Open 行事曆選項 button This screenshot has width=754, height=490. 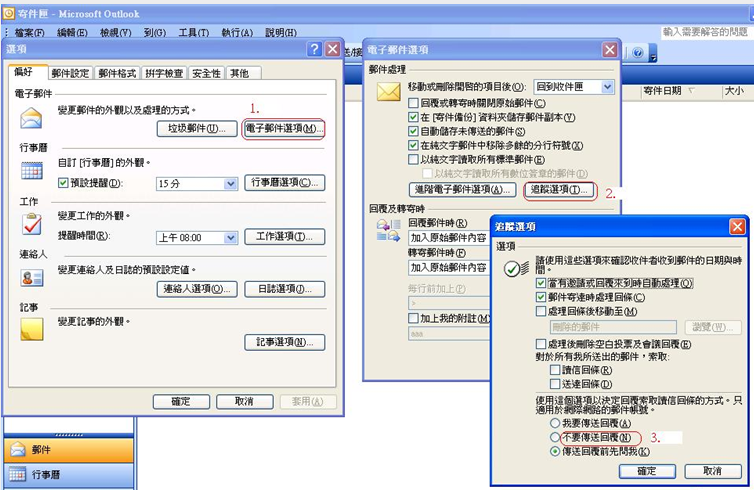(285, 182)
